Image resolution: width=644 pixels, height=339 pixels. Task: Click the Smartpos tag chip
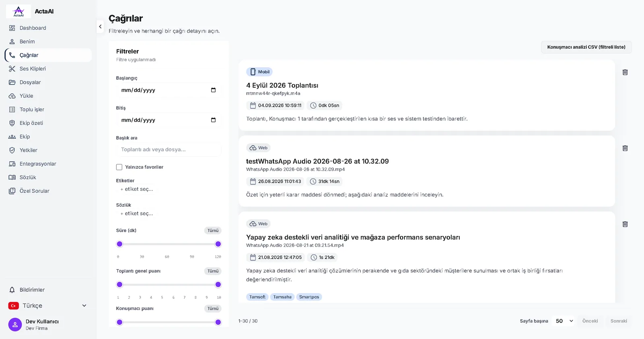tap(309, 297)
